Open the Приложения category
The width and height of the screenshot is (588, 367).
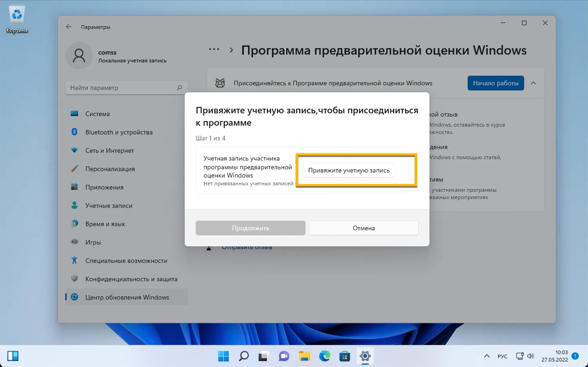tap(127, 187)
